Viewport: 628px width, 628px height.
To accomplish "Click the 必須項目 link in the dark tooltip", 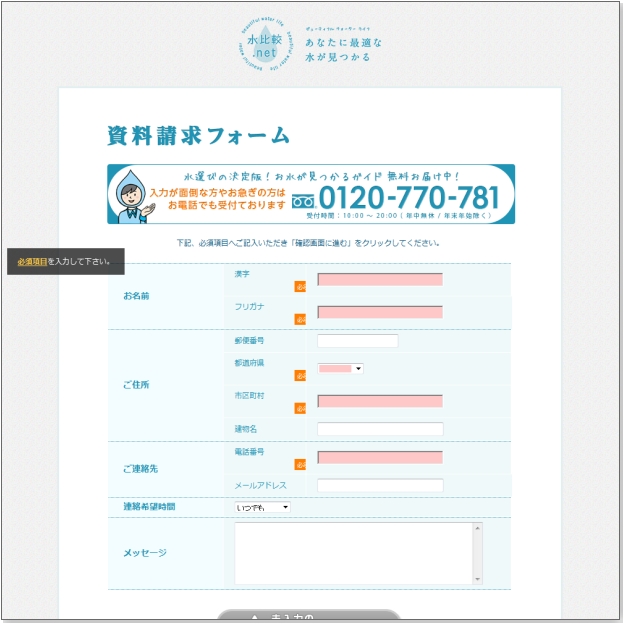I will tap(32, 263).
